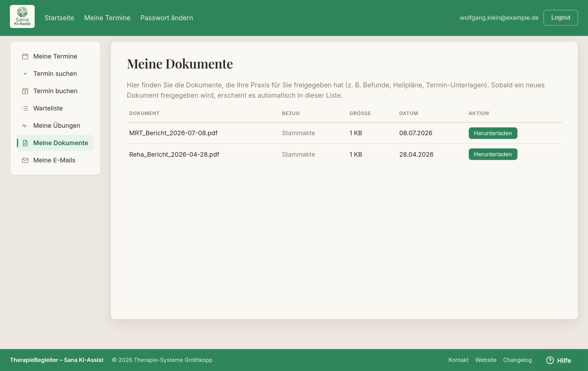Select Meine Termine in the sidebar

pyautogui.click(x=55, y=56)
